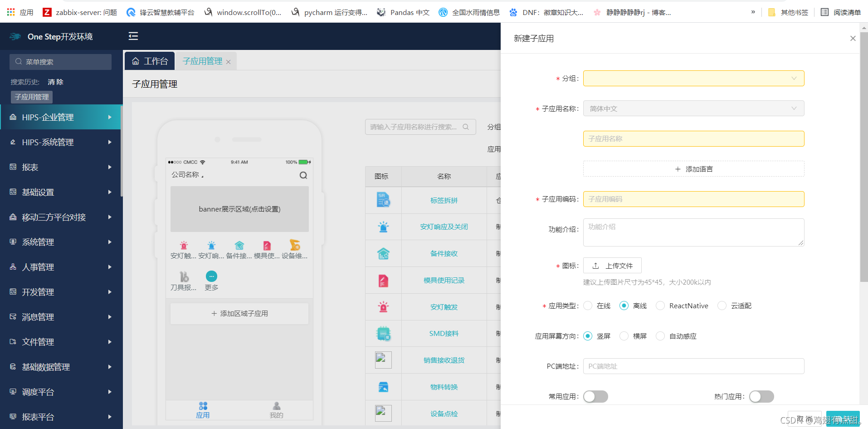This screenshot has width=868, height=429.
Task: Click the 工作台 home icon
Action: [135, 61]
